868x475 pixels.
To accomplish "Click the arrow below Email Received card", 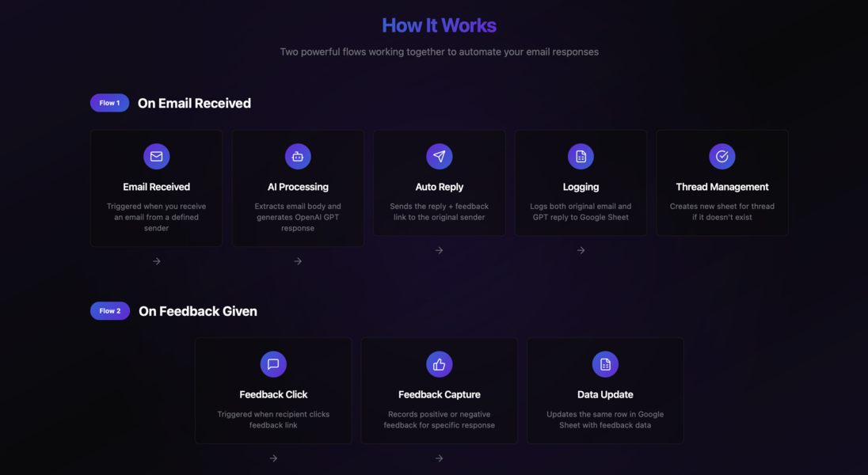I will click(157, 261).
